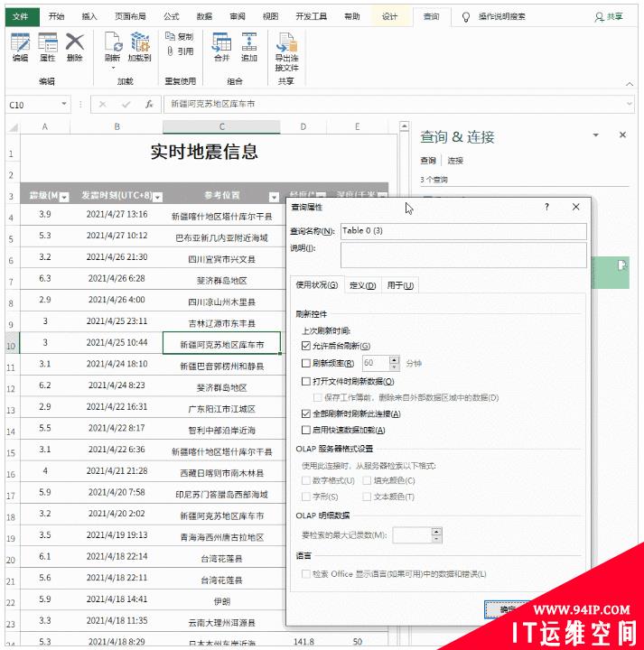Expand the formula bar dropdown arrow

[630, 104]
